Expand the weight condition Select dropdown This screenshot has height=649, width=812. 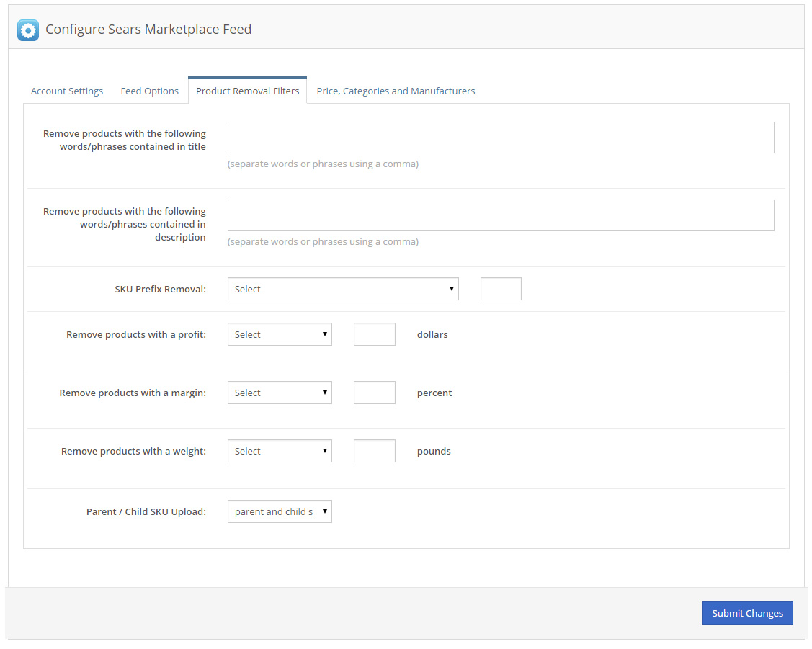click(280, 452)
